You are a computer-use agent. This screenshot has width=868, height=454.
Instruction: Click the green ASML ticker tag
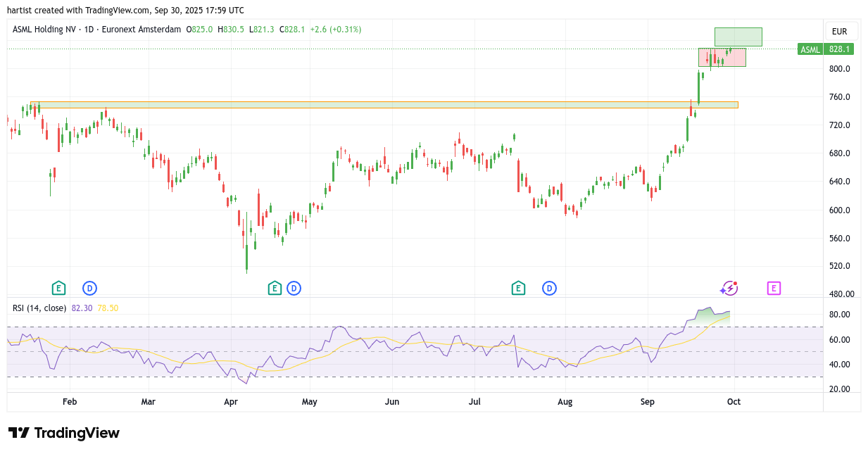(x=810, y=49)
